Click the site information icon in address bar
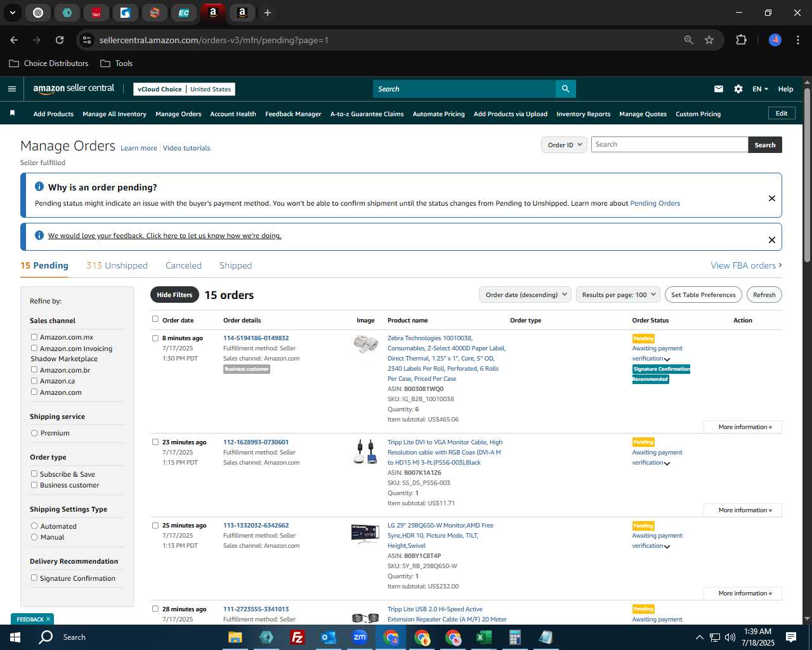Image resolution: width=812 pixels, height=650 pixels. [x=87, y=40]
